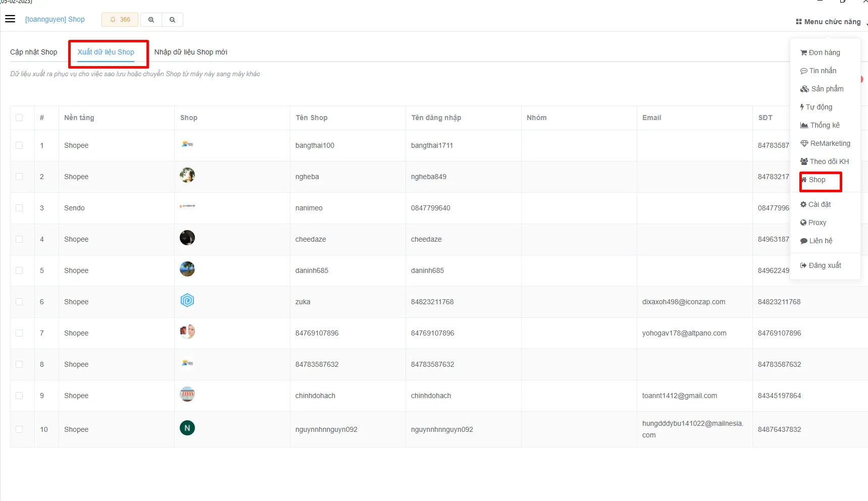Viewport: 868px width, 501px height.
Task: Click email toannt1412@gmail.com
Action: pyautogui.click(x=680, y=396)
